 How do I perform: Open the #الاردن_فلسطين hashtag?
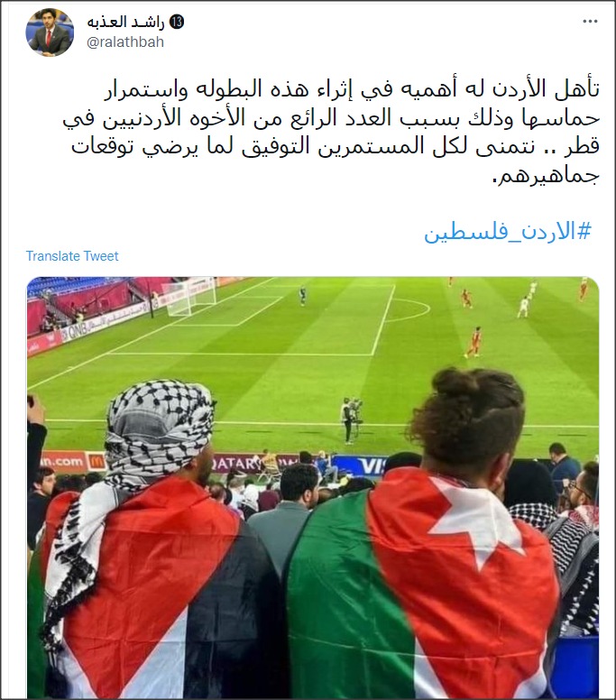pos(508,232)
